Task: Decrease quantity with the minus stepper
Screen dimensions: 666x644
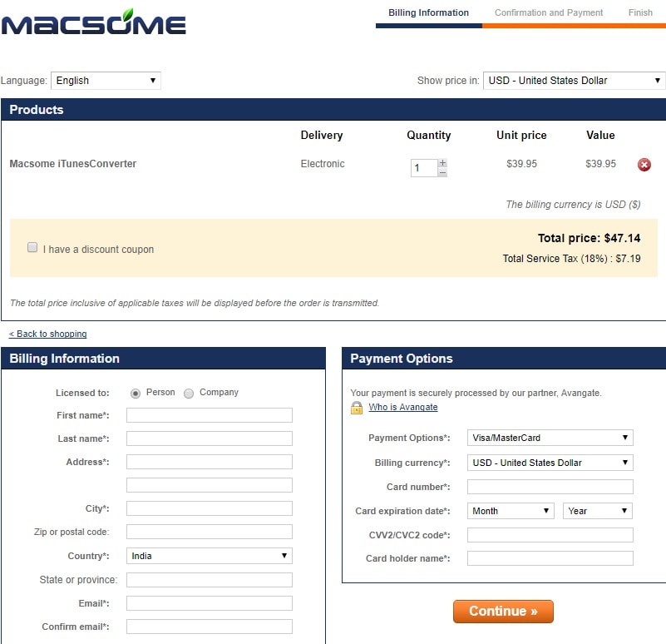Action: (442, 172)
